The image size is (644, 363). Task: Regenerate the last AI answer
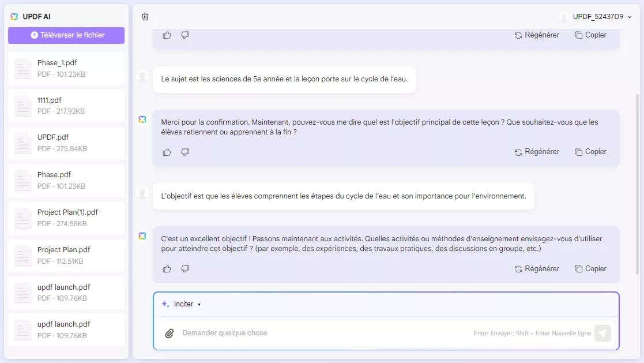click(537, 268)
